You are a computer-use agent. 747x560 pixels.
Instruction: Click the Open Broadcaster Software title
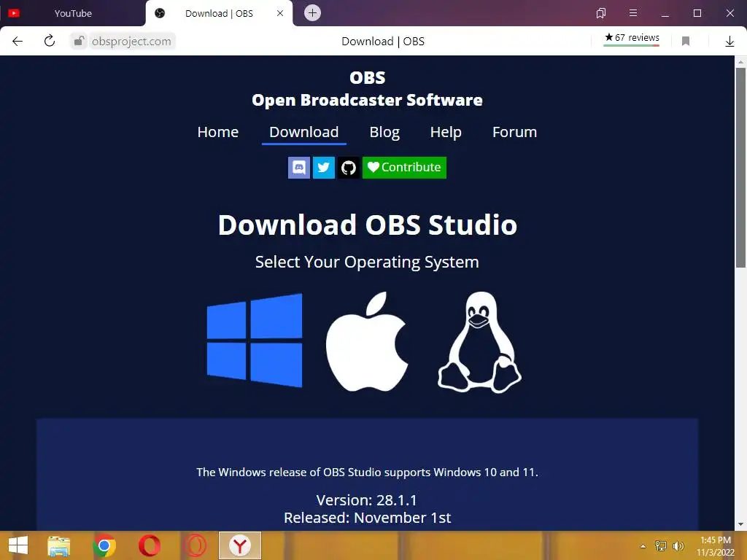pyautogui.click(x=368, y=100)
